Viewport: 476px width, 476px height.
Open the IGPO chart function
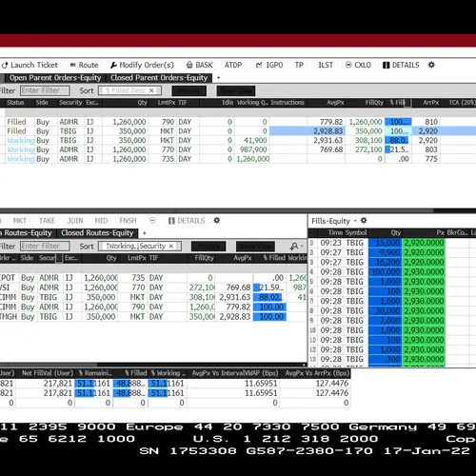tap(269, 65)
